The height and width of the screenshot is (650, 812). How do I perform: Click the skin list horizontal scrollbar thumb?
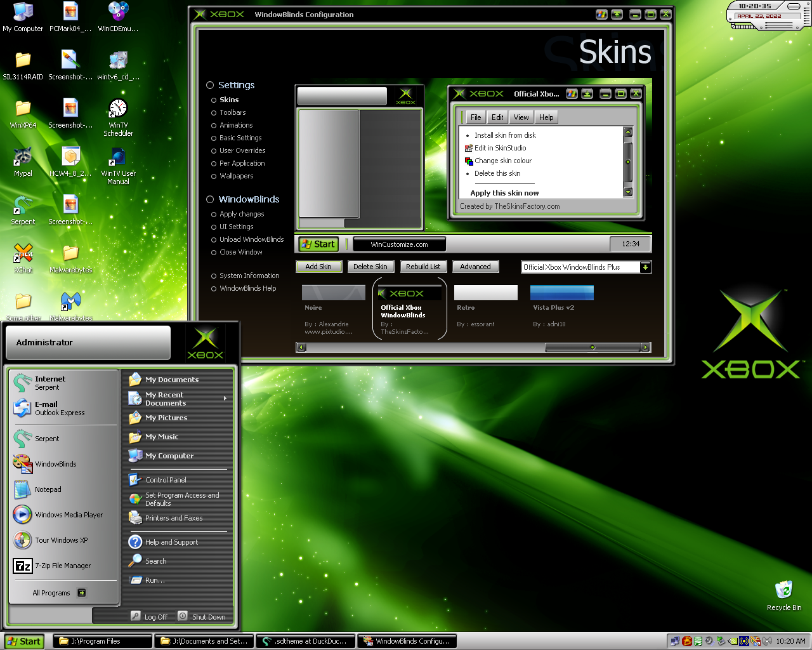[x=592, y=347]
